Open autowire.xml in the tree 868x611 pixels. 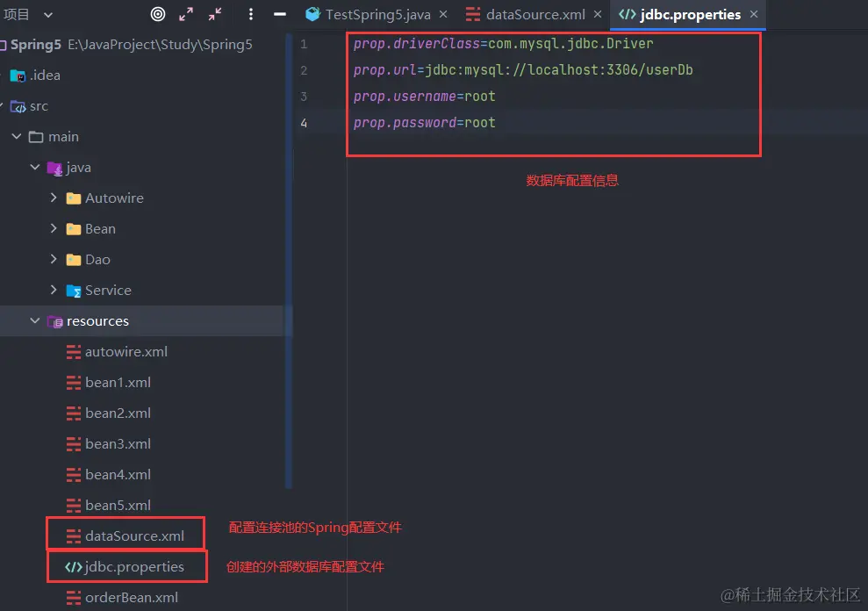(x=126, y=352)
